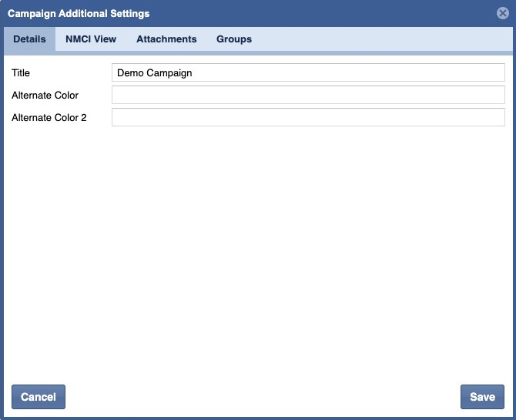Close the Campaign Additional Settings dialog
Image resolution: width=516 pixels, height=420 pixels.
(502, 13)
